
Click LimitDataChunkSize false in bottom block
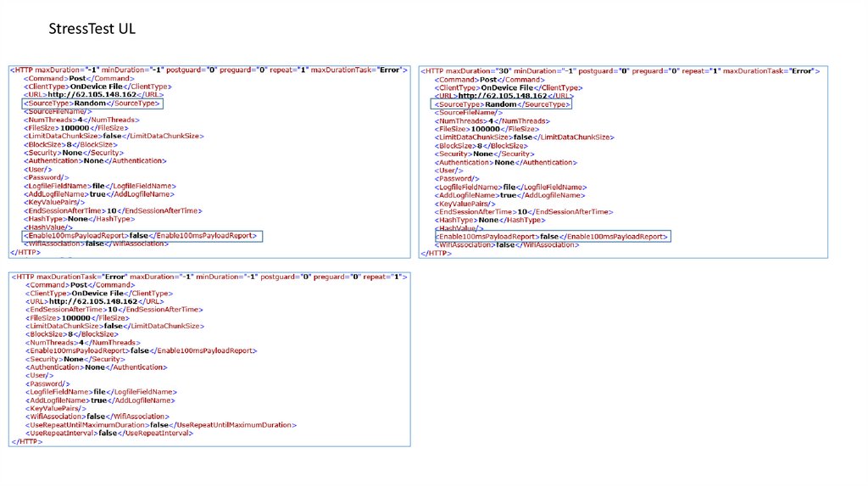pyautogui.click(x=114, y=327)
